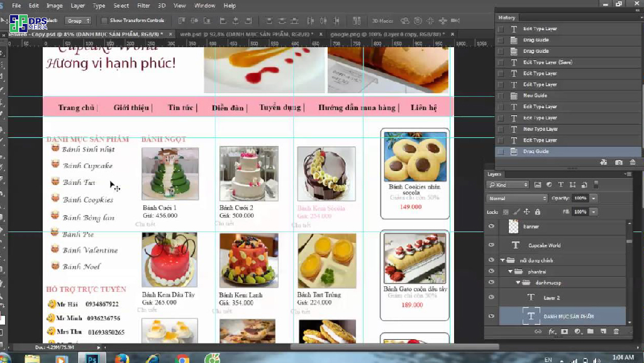The width and height of the screenshot is (644, 363).
Task: Filter layers by smart object icon
Action: coord(584,185)
